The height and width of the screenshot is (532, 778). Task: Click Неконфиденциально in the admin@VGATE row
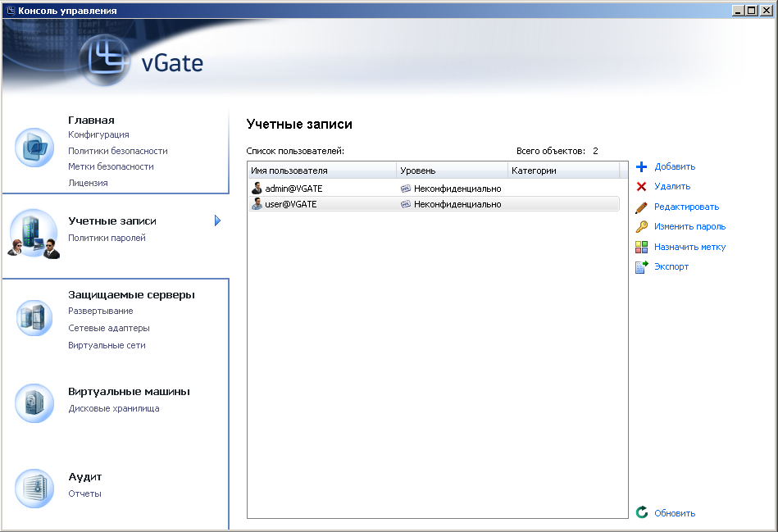(457, 189)
